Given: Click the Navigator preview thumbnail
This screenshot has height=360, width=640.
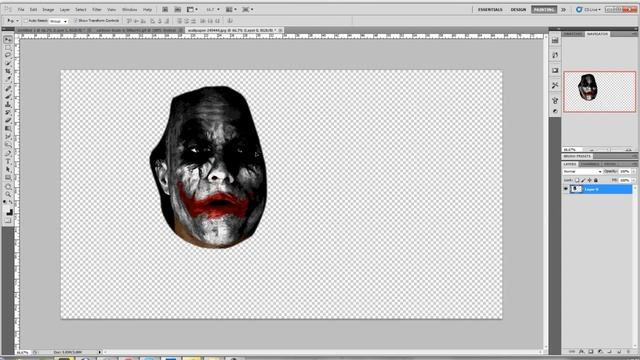Looking at the screenshot, I should [x=600, y=91].
